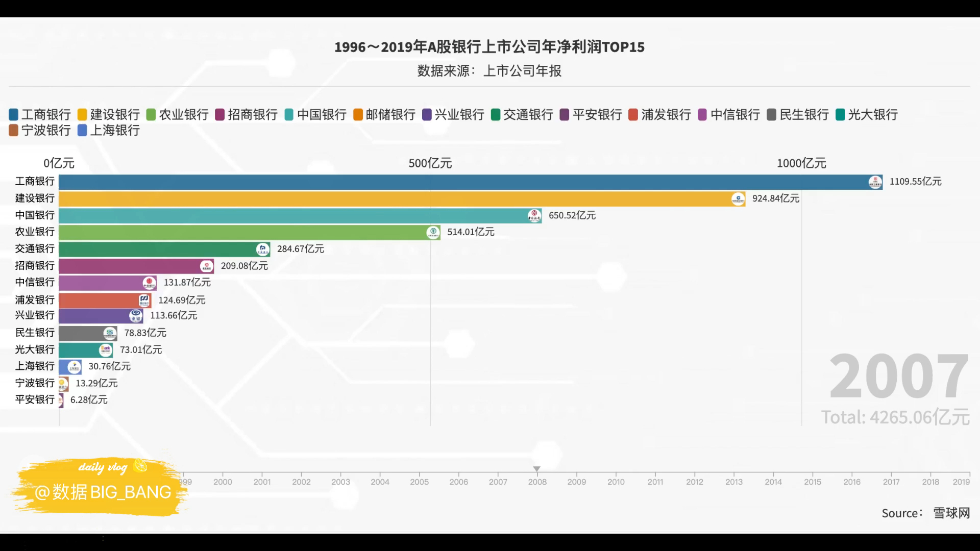This screenshot has width=980, height=551.
Task: Click the 工商银行 legend color swatch
Action: [14, 114]
